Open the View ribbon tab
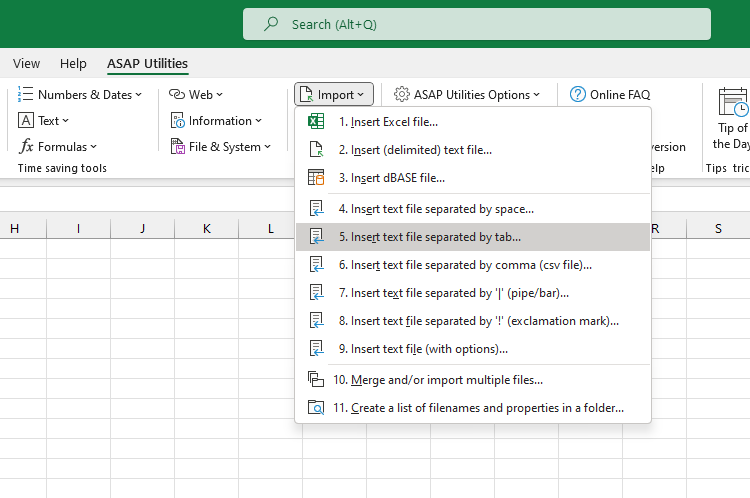Image resolution: width=750 pixels, height=498 pixels. pyautogui.click(x=26, y=63)
